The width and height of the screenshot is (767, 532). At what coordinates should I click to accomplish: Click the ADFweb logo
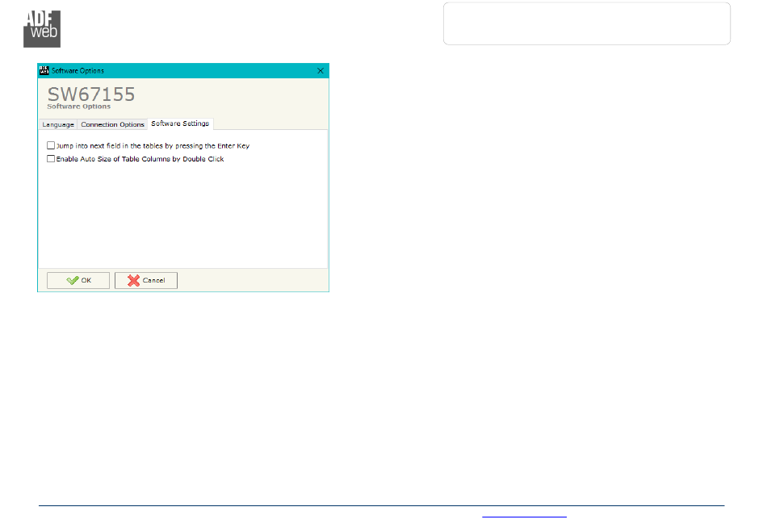42,29
